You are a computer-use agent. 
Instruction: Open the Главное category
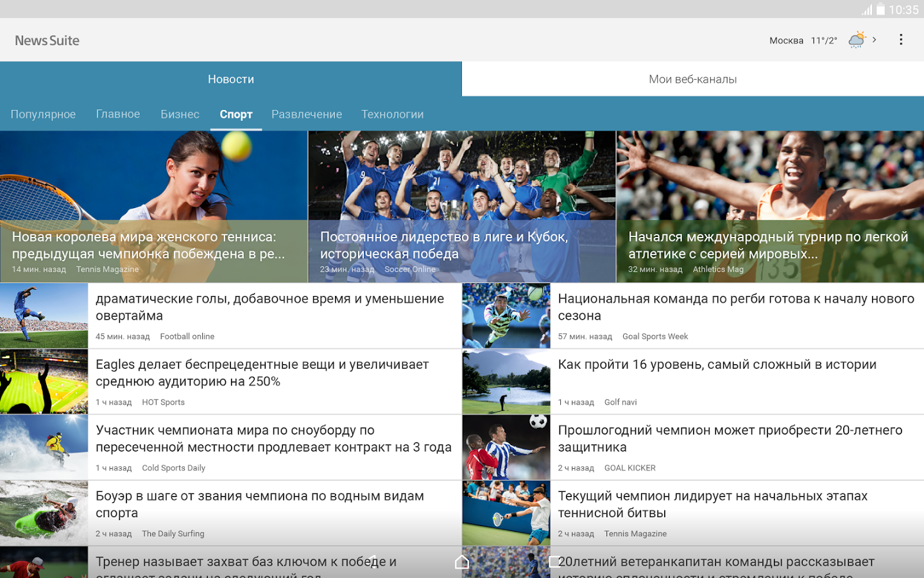pyautogui.click(x=118, y=114)
